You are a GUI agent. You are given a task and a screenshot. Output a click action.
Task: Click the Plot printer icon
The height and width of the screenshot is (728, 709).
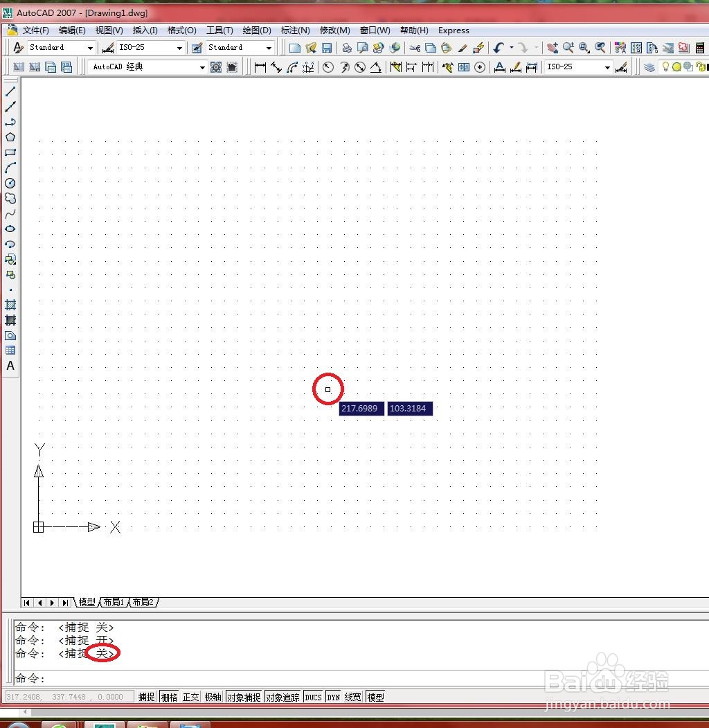click(347, 47)
